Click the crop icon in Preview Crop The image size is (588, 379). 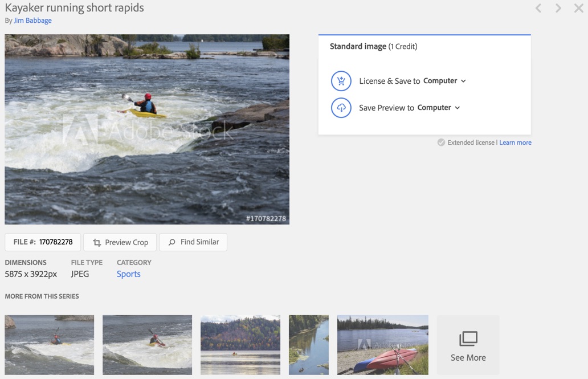click(97, 243)
